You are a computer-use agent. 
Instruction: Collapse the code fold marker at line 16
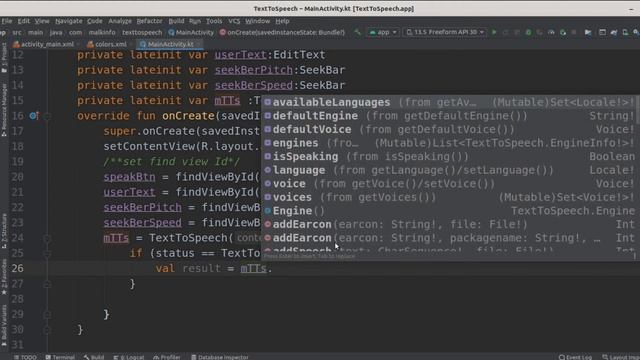tap(47, 116)
